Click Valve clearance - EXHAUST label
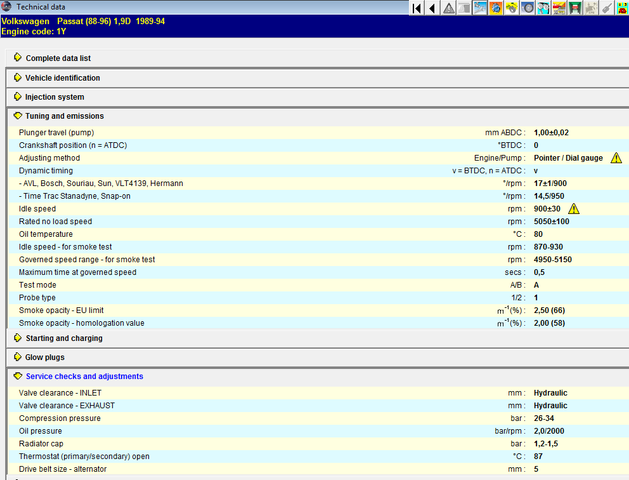Viewport: 629px width, 480px height. [x=67, y=406]
